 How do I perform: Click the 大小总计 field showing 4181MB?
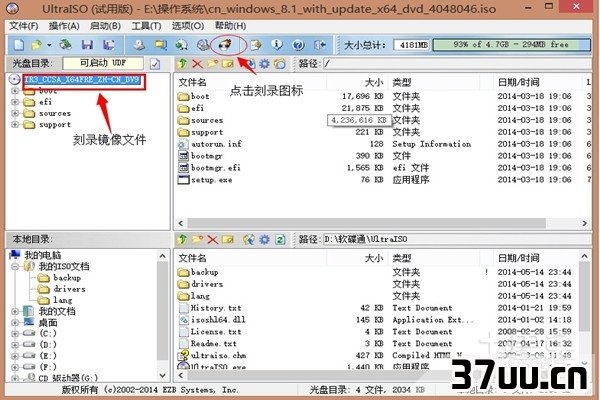412,45
